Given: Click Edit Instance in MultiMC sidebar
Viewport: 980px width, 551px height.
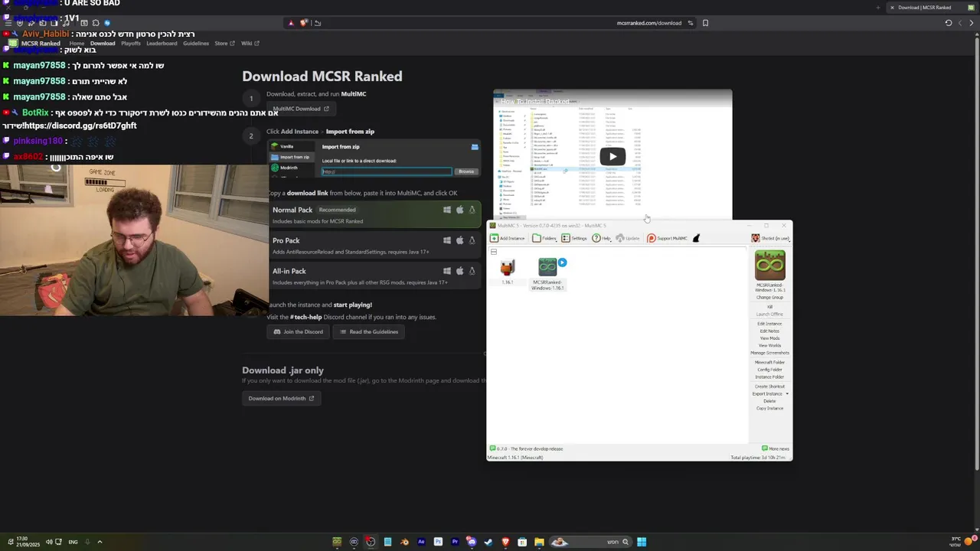Looking at the screenshot, I should [x=769, y=324].
